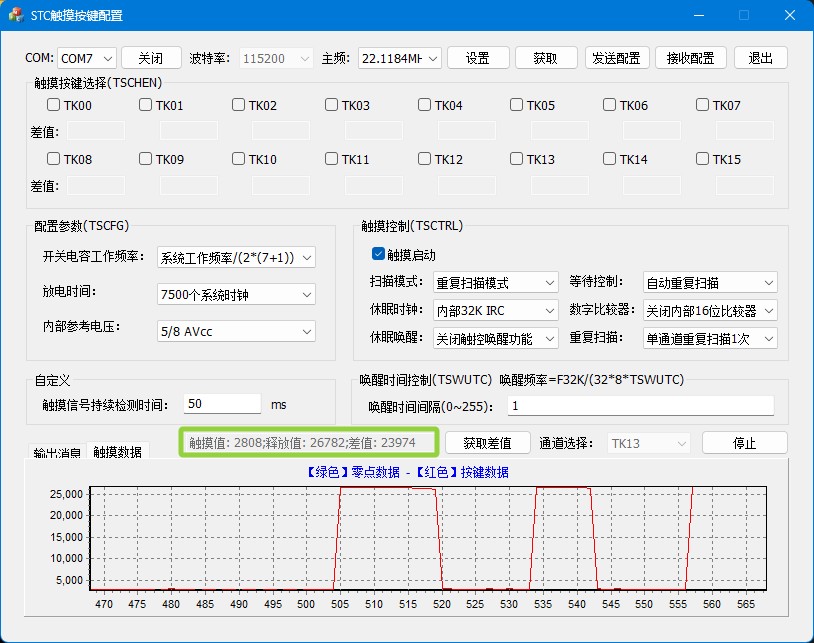Image resolution: width=814 pixels, height=643 pixels.
Task: Open the 115200 baud rate dropdown
Action: [276, 58]
